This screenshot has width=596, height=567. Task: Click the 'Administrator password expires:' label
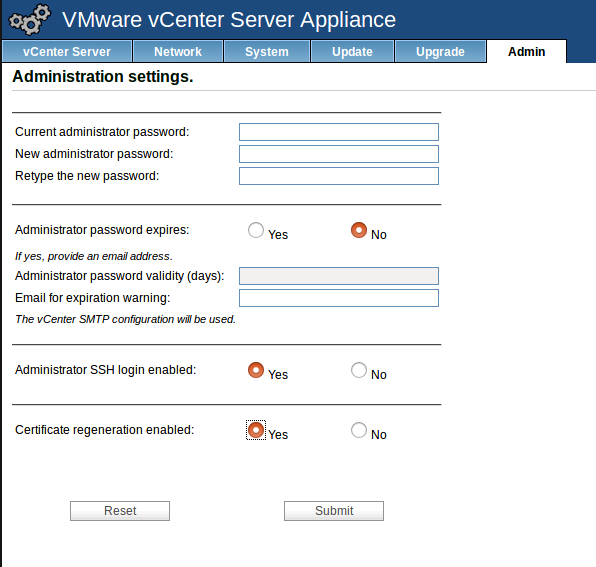point(102,230)
